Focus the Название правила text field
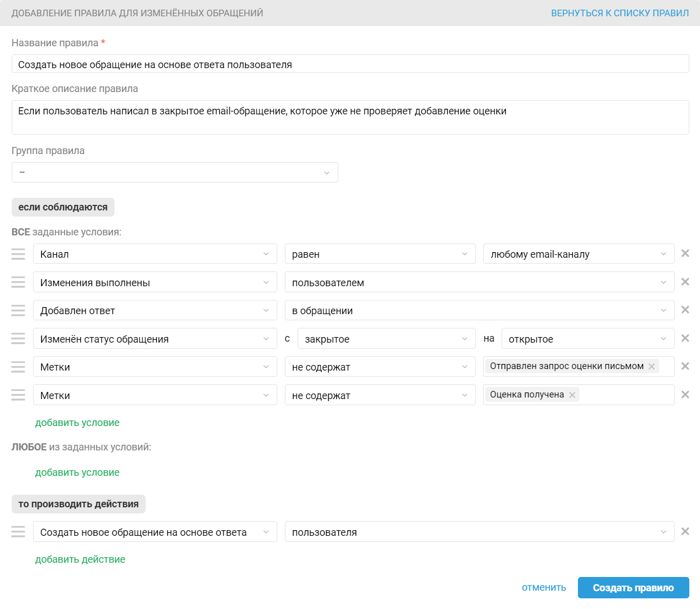 (x=350, y=64)
